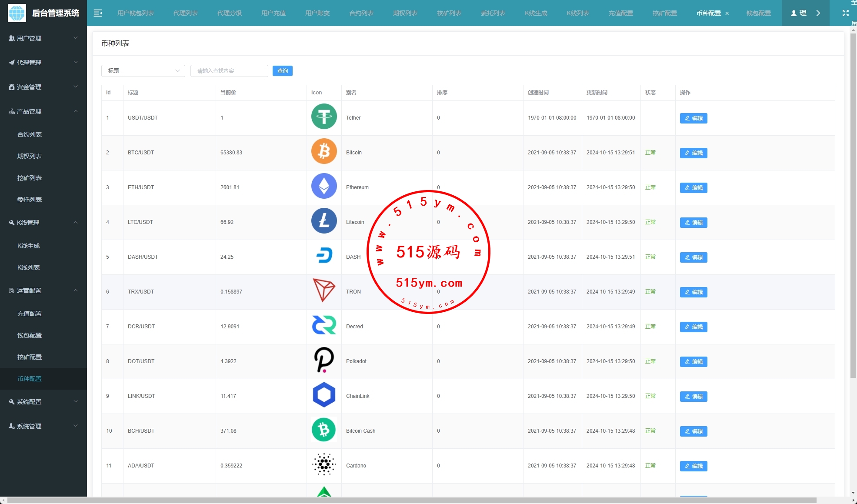Viewport: 857px width, 504px height.
Task: Click the Bitcoin coin icon
Action: pos(324,152)
